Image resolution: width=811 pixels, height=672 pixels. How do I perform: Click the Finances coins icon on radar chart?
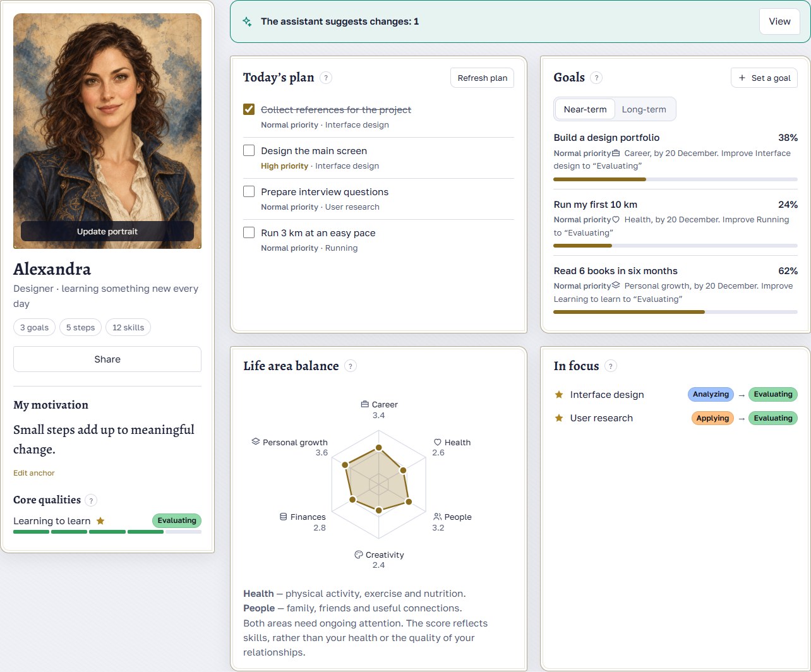pyautogui.click(x=284, y=517)
